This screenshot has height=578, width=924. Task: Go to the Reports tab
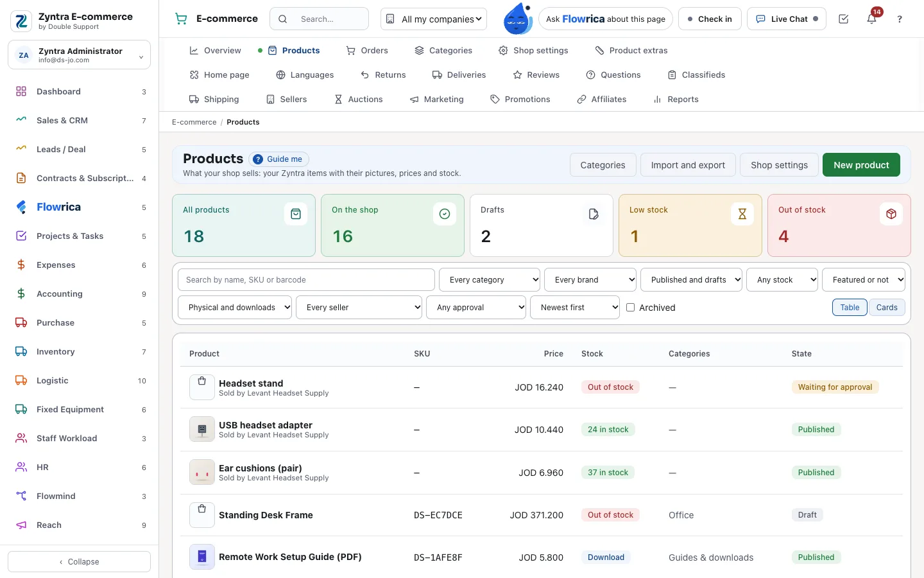pyautogui.click(x=676, y=100)
